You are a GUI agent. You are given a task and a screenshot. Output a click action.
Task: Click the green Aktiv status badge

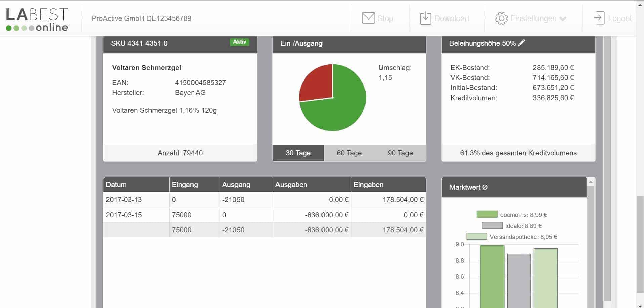[240, 42]
